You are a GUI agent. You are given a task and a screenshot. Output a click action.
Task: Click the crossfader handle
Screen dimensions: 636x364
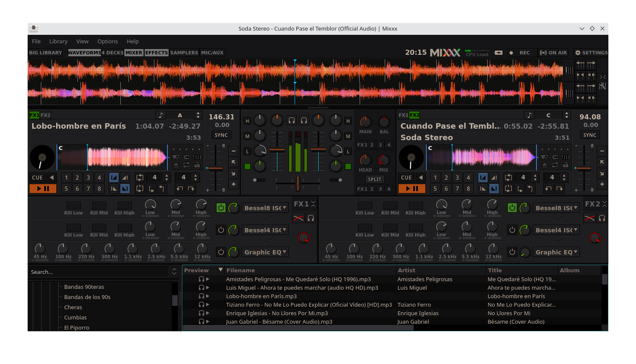pyautogui.click(x=298, y=183)
